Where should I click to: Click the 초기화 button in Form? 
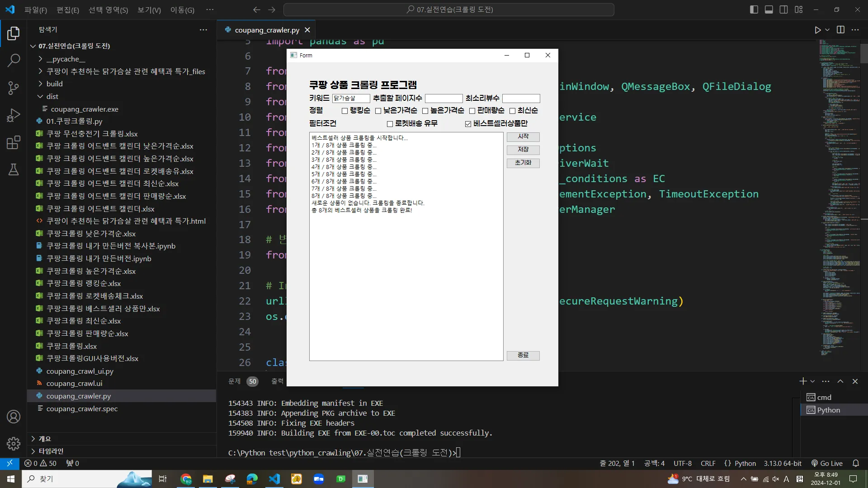523,163
